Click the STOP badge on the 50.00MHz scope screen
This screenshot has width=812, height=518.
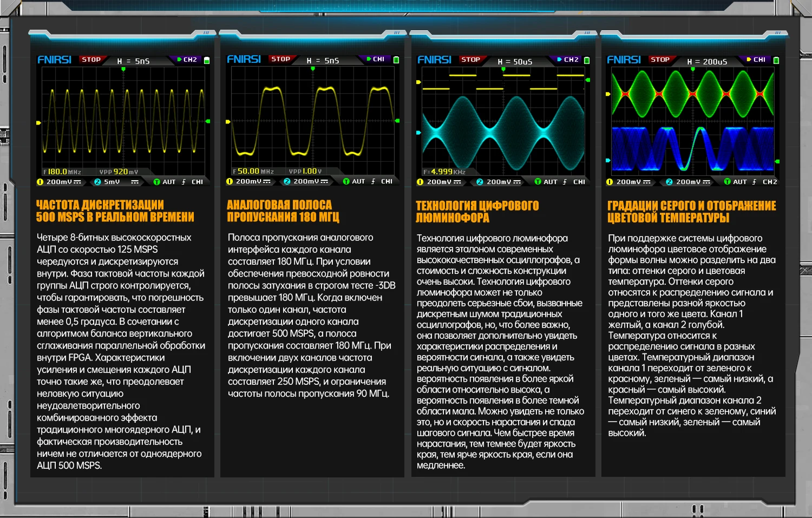pyautogui.click(x=281, y=59)
